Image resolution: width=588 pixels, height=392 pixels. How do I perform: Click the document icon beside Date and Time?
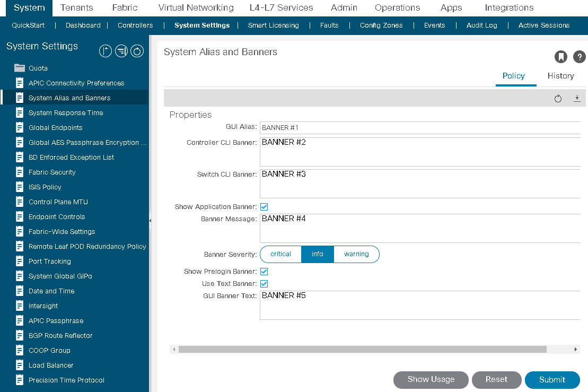point(20,291)
